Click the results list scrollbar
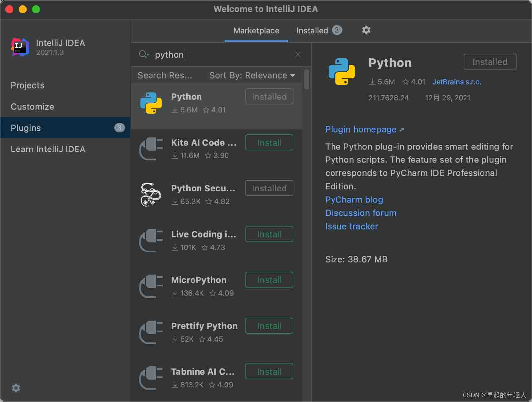This screenshot has width=532, height=402. coord(307,79)
